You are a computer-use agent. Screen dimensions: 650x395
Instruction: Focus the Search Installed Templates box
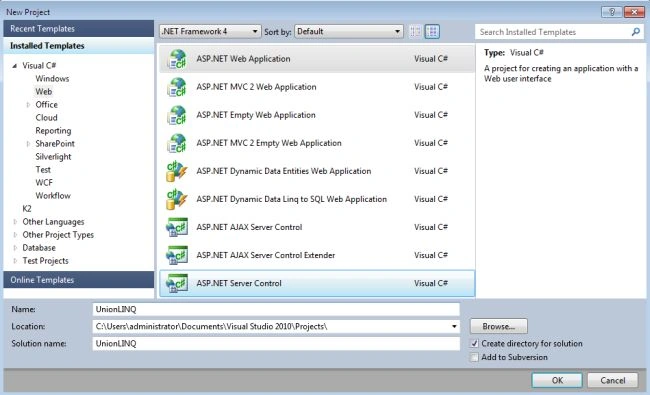(x=559, y=32)
